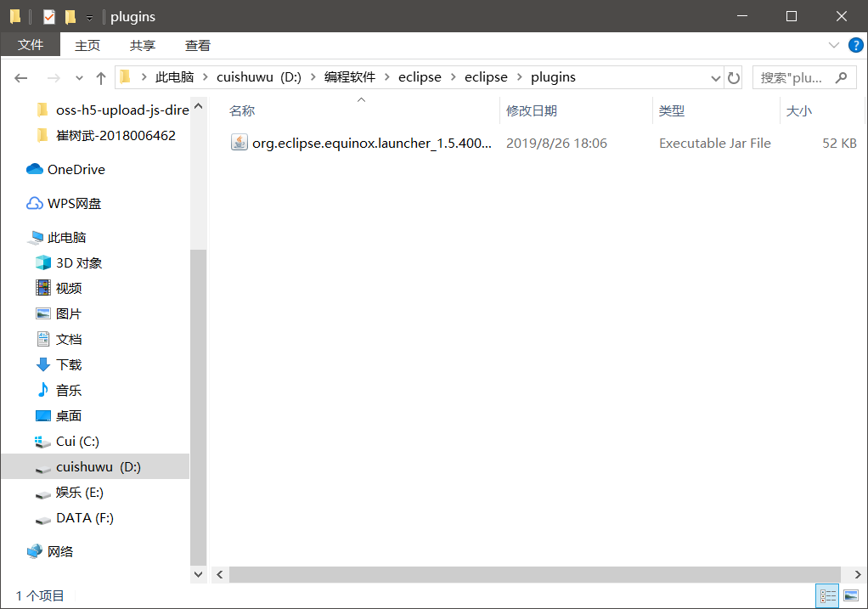Viewport: 868px width, 609px height.
Task: Go forward with the right arrow
Action: 54,78
